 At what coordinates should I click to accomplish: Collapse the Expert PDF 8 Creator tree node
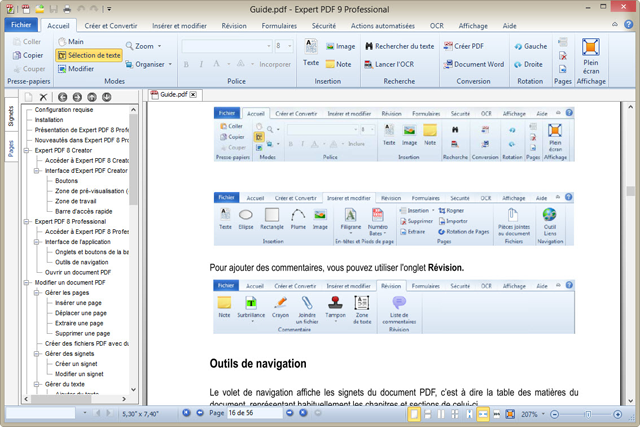(x=26, y=151)
